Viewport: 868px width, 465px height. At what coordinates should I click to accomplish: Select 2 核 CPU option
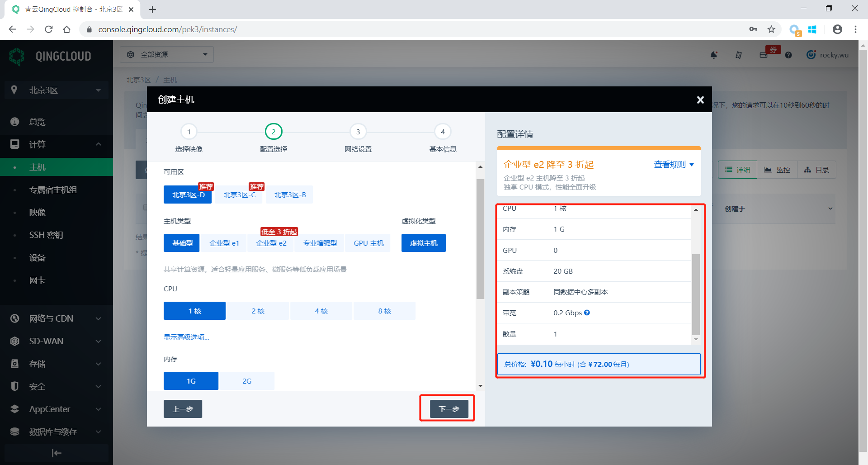(258, 311)
